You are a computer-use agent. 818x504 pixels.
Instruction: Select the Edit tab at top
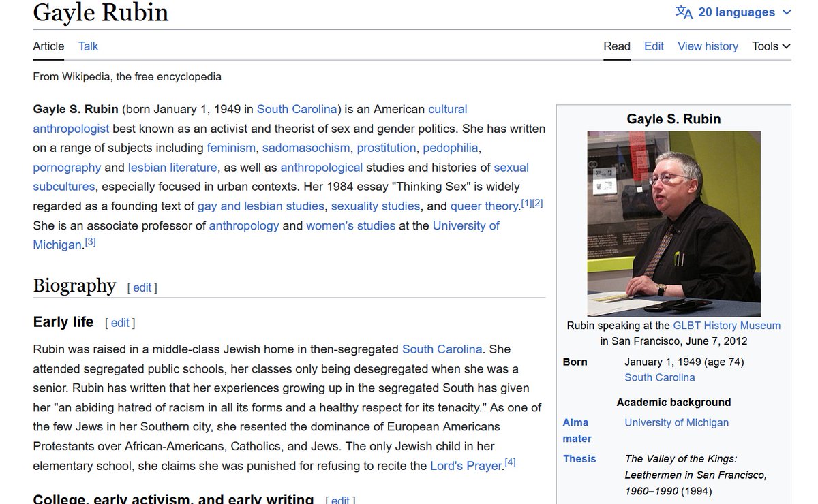pyautogui.click(x=654, y=46)
